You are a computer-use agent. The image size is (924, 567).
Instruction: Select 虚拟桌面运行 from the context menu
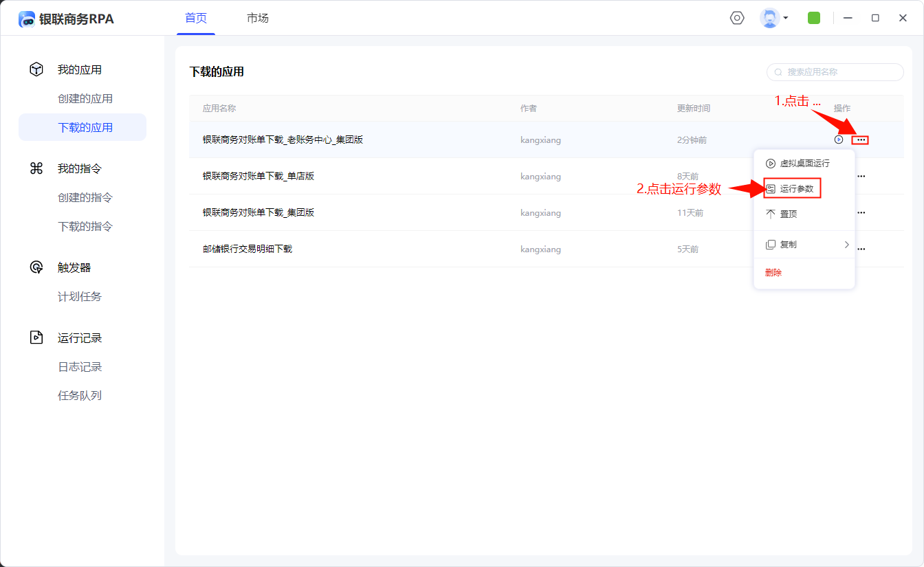(804, 164)
